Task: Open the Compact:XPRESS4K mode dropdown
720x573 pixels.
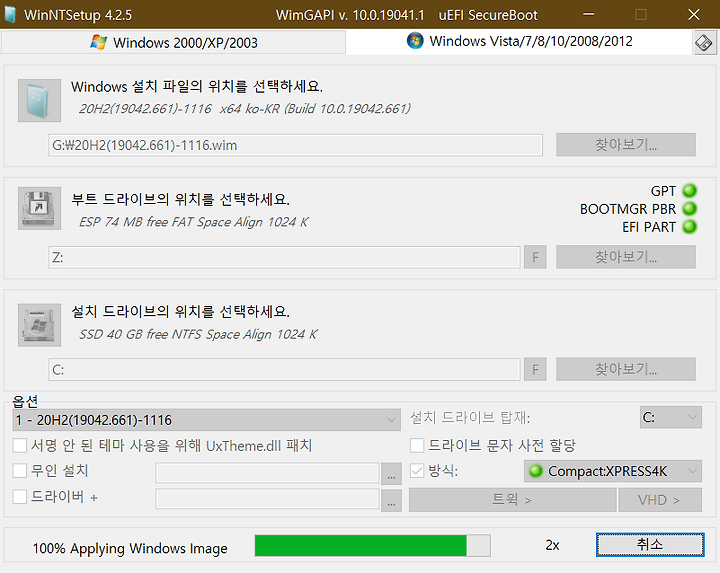Action: (613, 471)
